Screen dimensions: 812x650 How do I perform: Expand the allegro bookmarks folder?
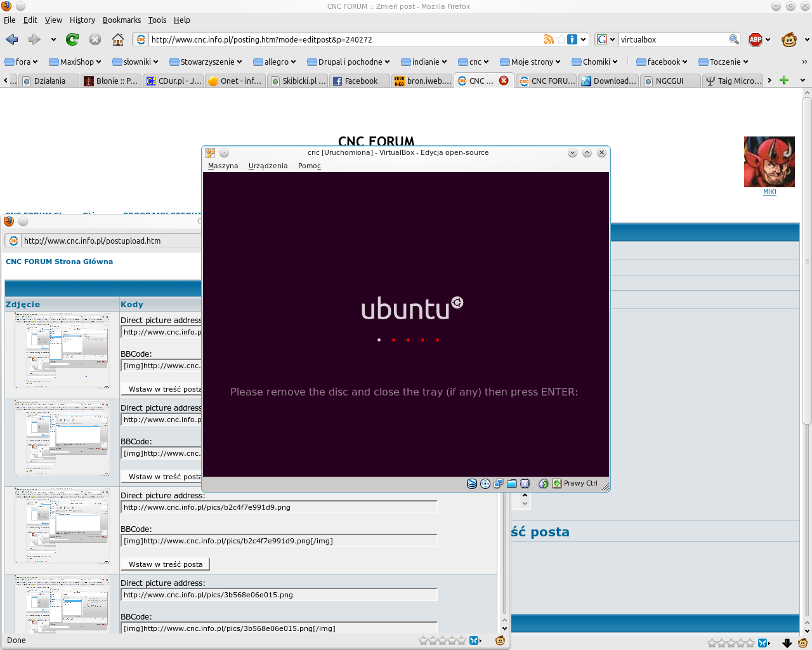(275, 62)
